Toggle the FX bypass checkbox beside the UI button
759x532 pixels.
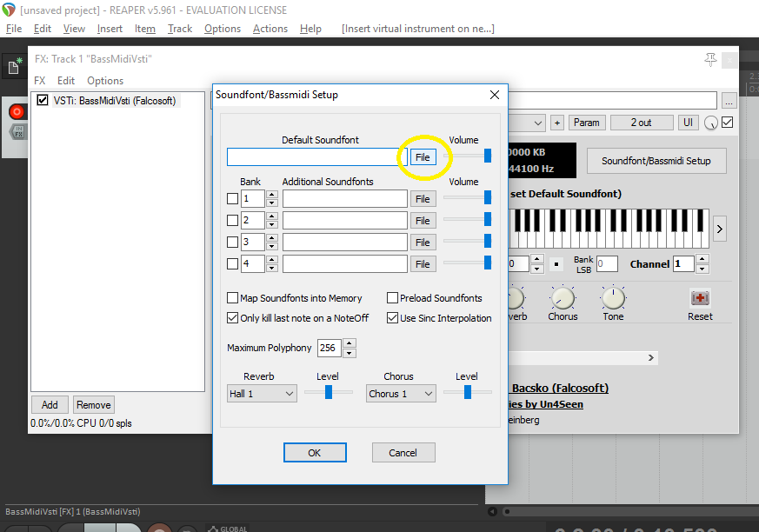pyautogui.click(x=727, y=123)
